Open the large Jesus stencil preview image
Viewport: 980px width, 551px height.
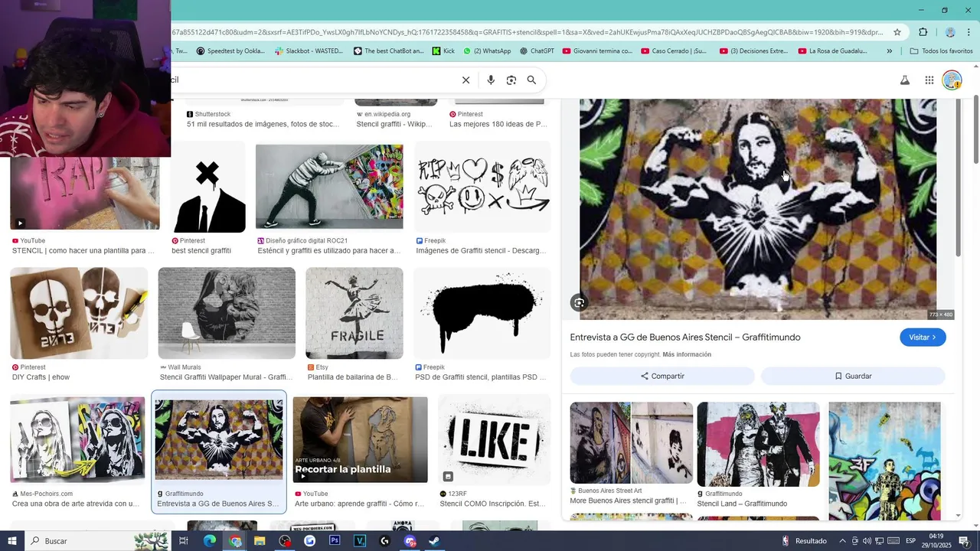tap(758, 209)
